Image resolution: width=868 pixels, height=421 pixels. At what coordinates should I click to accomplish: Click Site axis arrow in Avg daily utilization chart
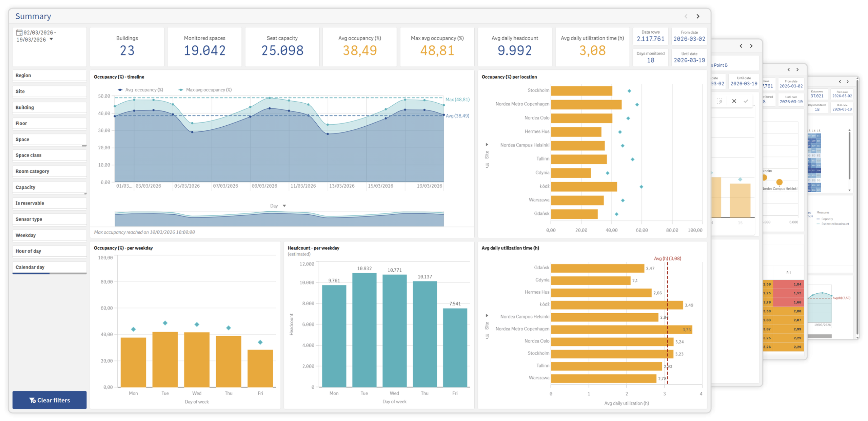point(487,316)
